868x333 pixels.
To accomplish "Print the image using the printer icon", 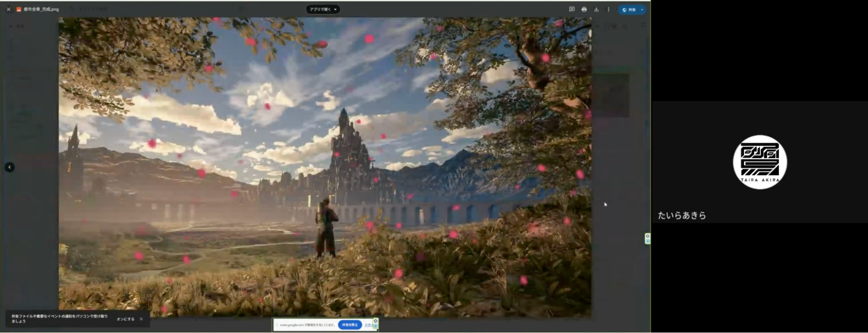I will coord(584,9).
